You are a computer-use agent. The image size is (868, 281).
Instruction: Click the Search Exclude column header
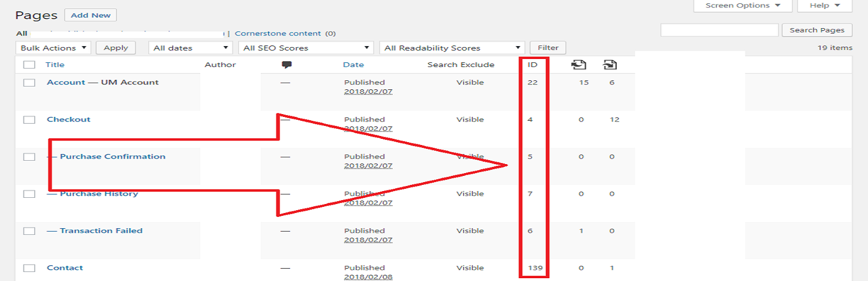461,65
